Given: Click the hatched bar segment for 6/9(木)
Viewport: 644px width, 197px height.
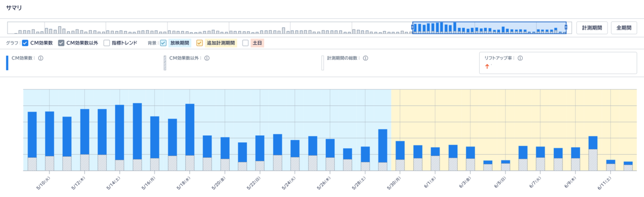Looking at the screenshot, I should (575, 164).
